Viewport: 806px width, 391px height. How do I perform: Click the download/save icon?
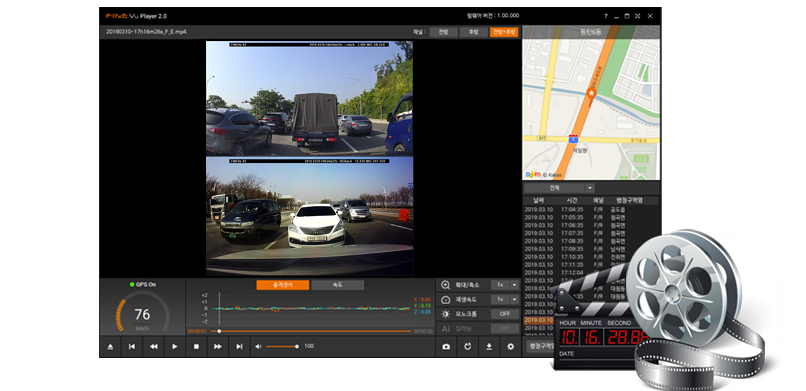point(489,347)
